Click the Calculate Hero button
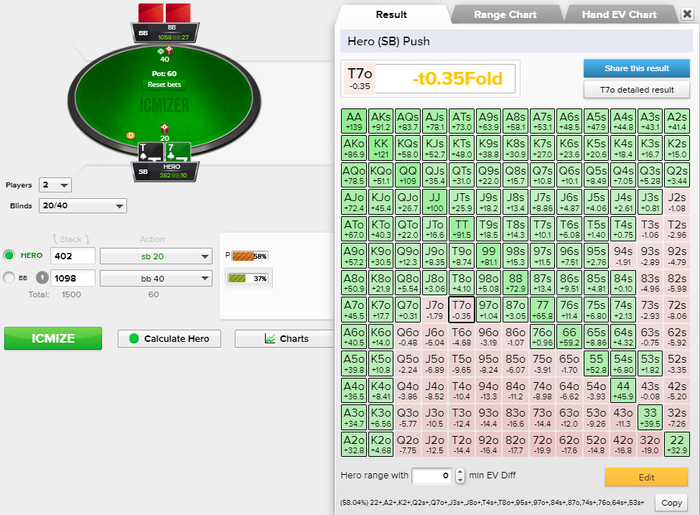Image resolution: width=700 pixels, height=515 pixels. [169, 339]
